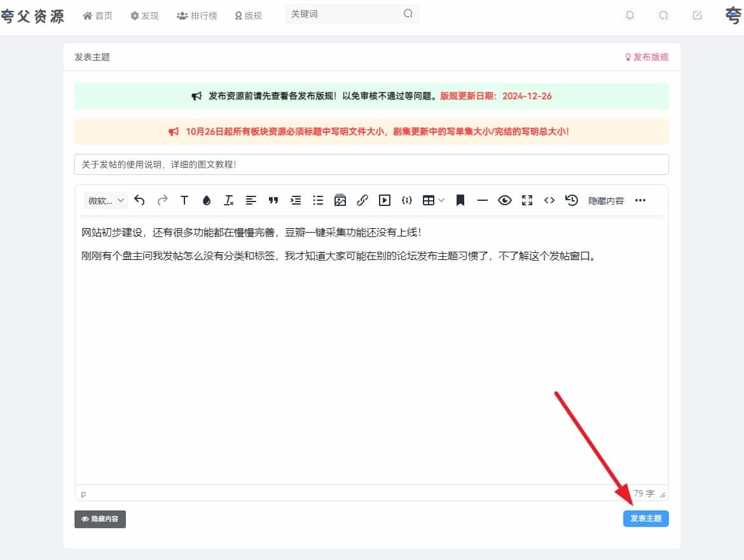This screenshot has height=560, width=744.
Task: Click the blue 发表主题 submit button
Action: tap(645, 519)
